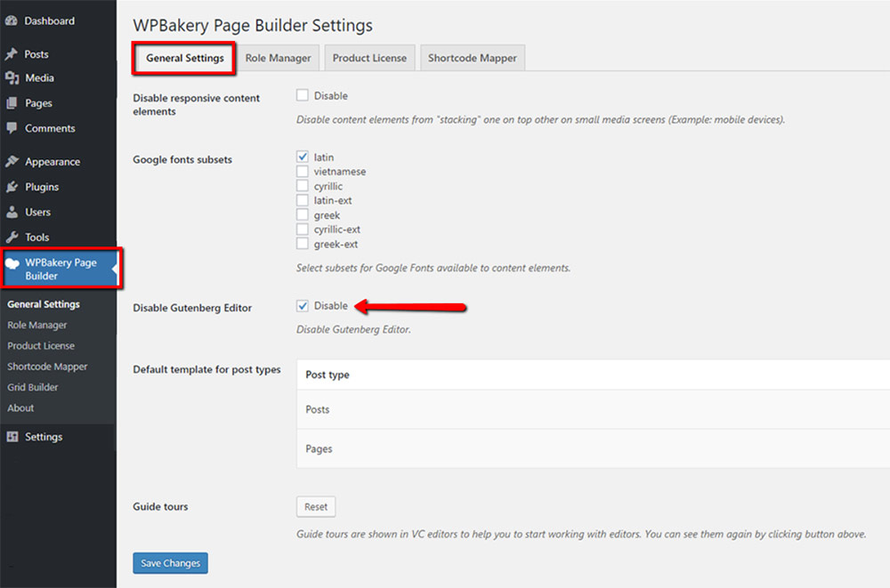Open the General Settings tab
The height and width of the screenshot is (588, 890).
[184, 58]
